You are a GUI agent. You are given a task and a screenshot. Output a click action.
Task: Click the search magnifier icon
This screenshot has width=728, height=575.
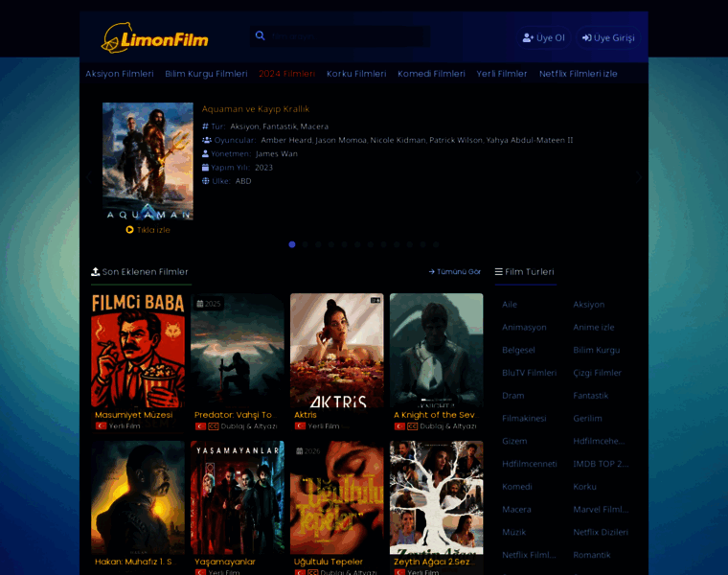pos(260,35)
